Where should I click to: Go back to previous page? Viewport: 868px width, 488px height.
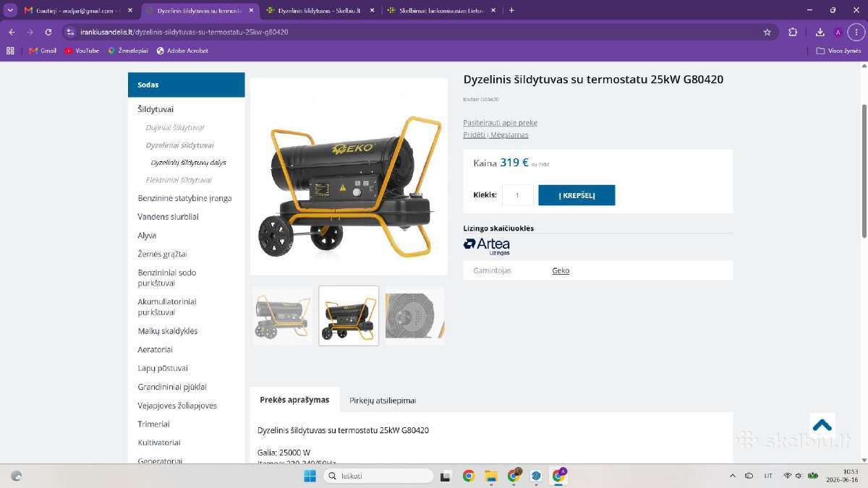pyautogui.click(x=12, y=32)
